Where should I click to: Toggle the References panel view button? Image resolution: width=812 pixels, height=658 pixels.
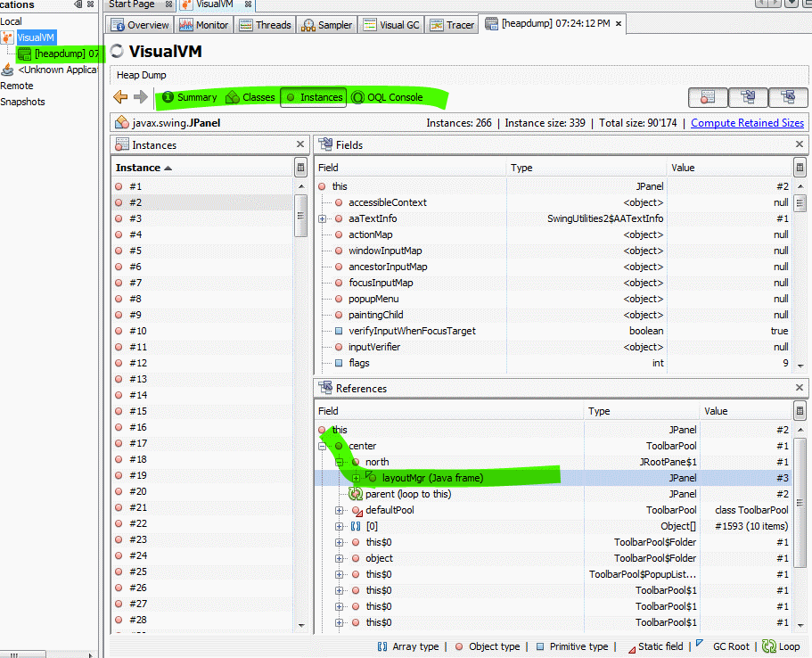click(x=788, y=97)
